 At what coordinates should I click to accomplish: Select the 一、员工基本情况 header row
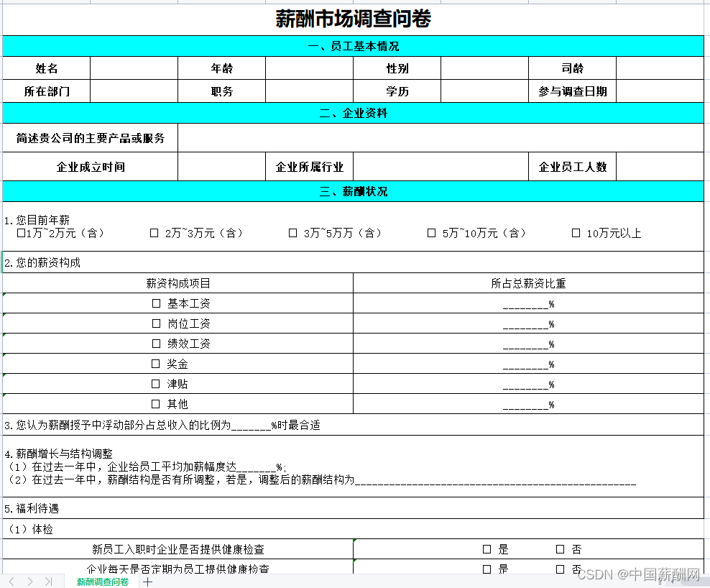tap(353, 46)
